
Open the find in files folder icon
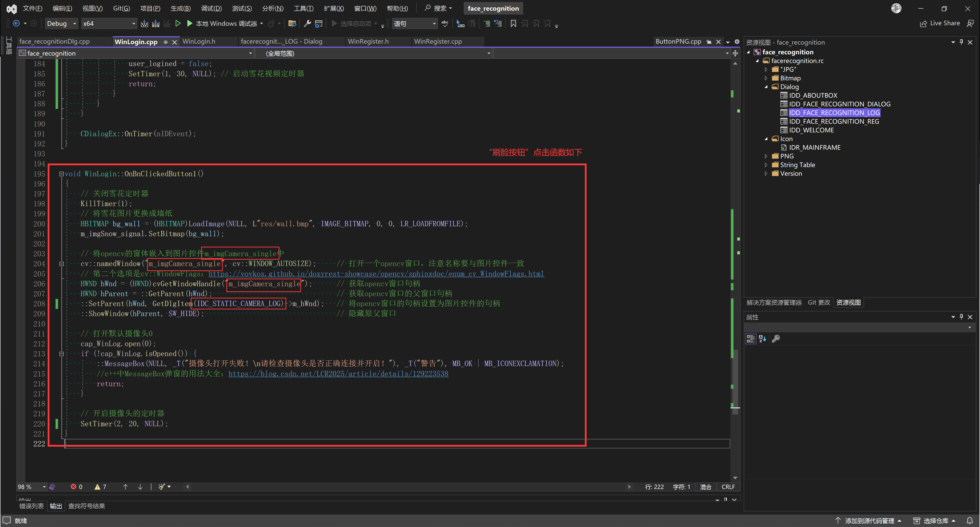coord(292,24)
